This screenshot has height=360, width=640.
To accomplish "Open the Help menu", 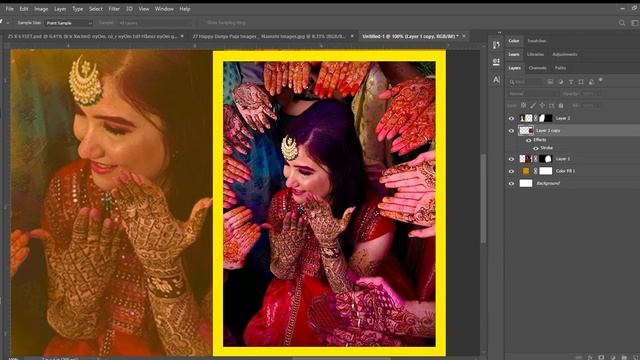I will (x=184, y=9).
